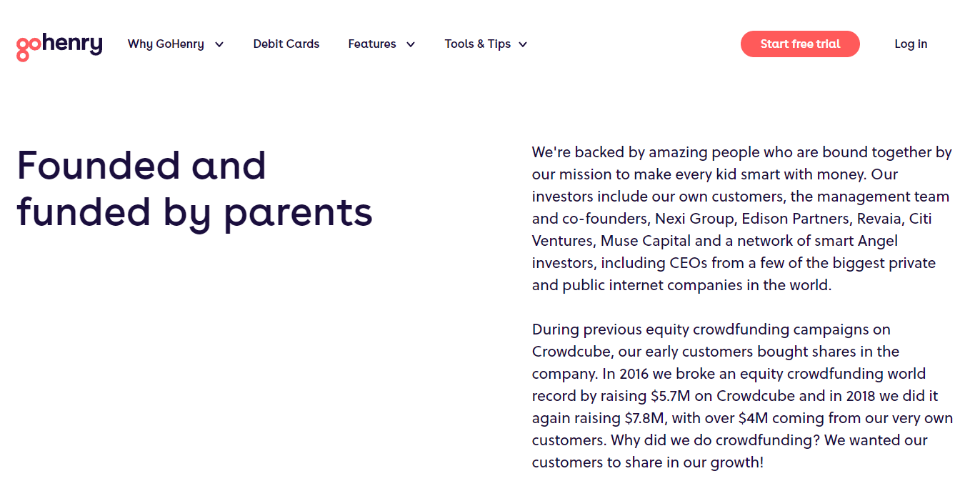Screen dimensions: 980x491
Task: Click the Log in link
Action: point(911,44)
